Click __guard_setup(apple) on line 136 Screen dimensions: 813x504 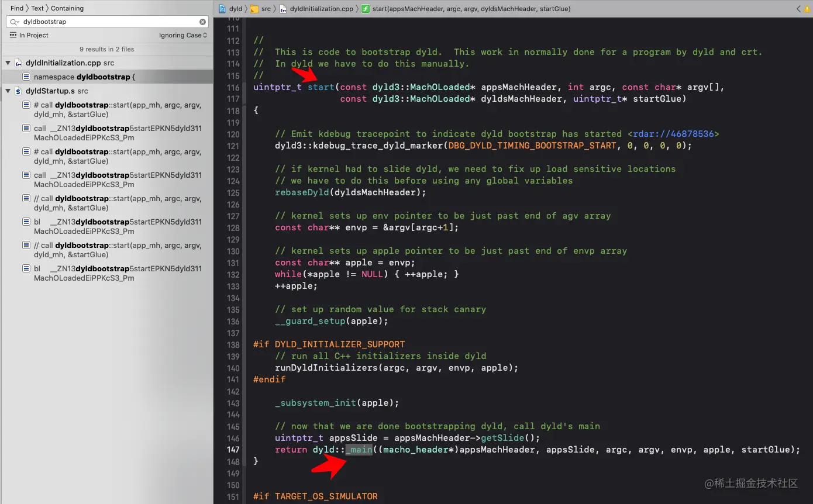pos(332,321)
